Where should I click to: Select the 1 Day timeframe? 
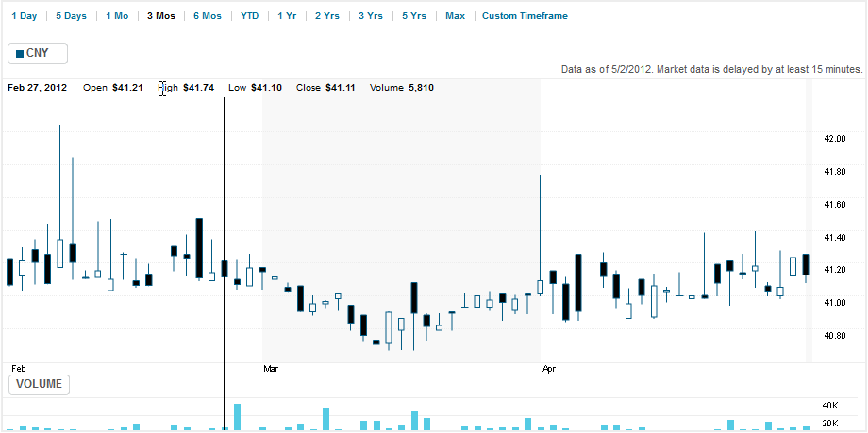[25, 16]
